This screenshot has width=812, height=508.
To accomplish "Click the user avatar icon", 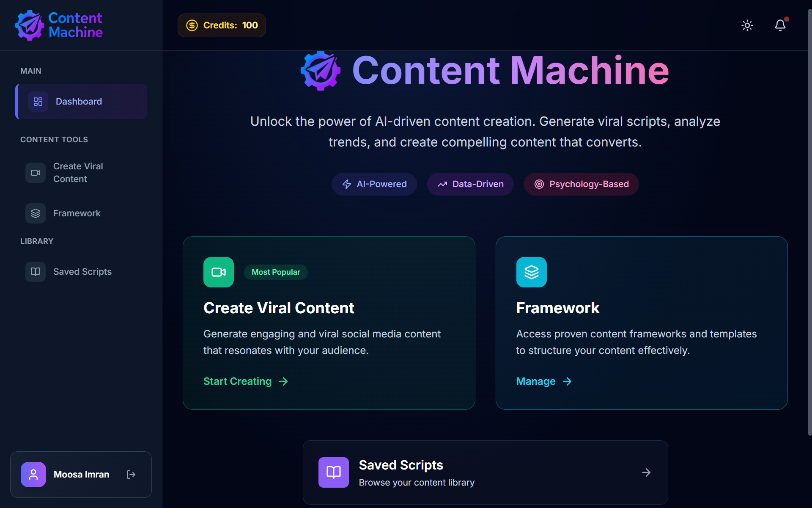I will (x=33, y=475).
